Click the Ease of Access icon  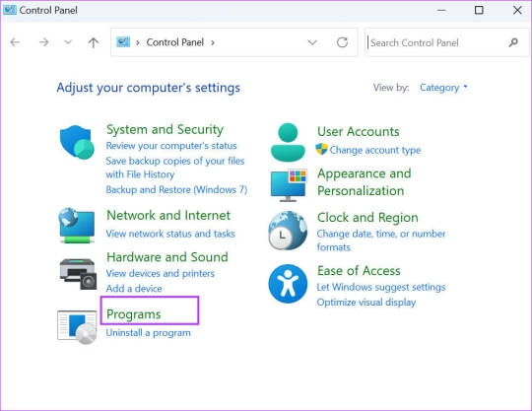point(288,284)
